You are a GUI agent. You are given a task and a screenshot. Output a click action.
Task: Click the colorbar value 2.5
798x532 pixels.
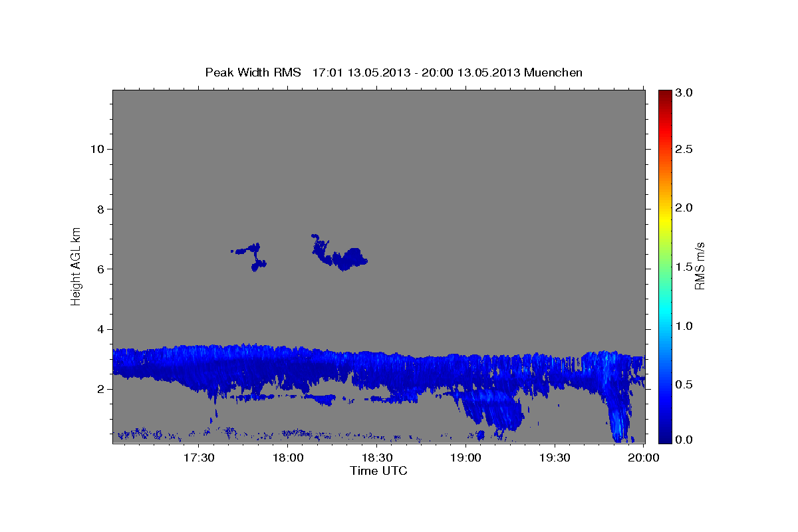pos(684,149)
